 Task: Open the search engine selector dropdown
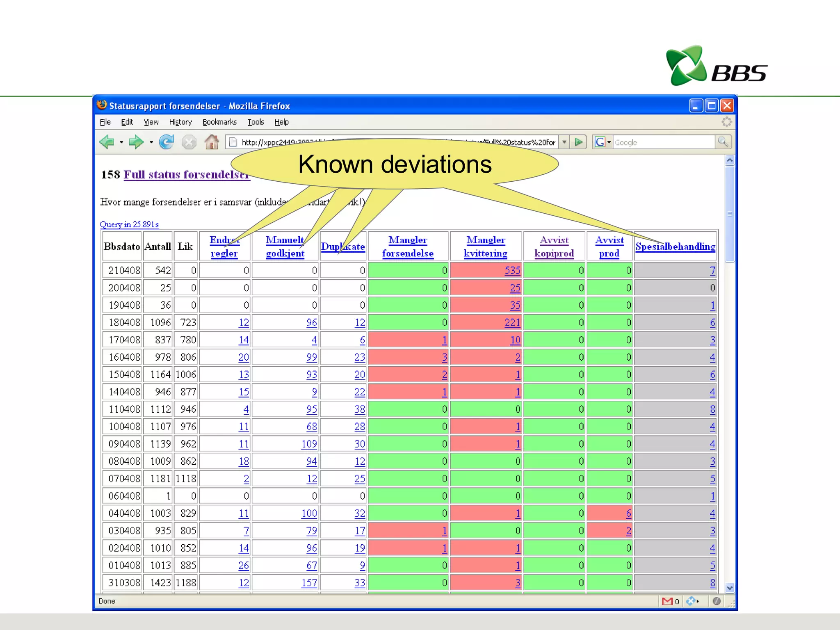[609, 142]
